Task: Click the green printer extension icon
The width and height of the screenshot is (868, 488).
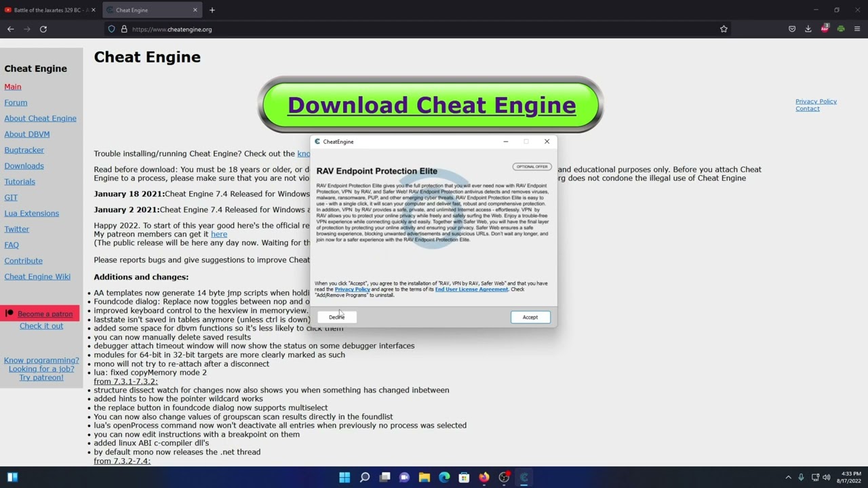Action: (x=841, y=29)
